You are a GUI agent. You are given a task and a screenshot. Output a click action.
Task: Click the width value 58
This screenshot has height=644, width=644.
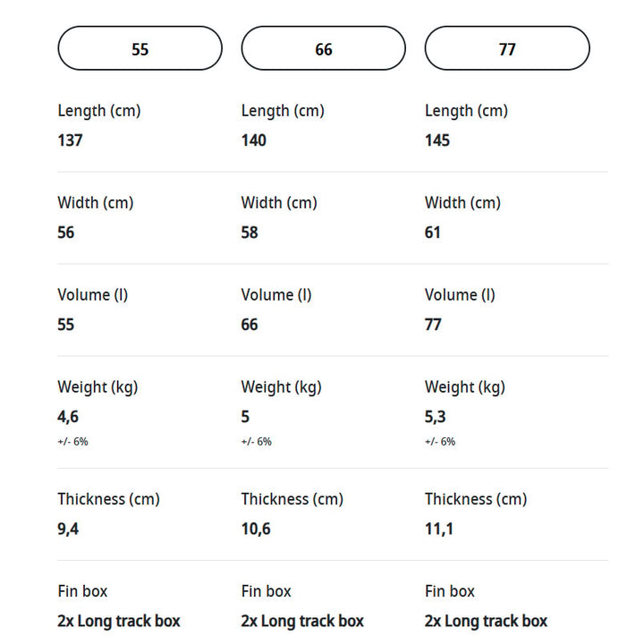(250, 233)
